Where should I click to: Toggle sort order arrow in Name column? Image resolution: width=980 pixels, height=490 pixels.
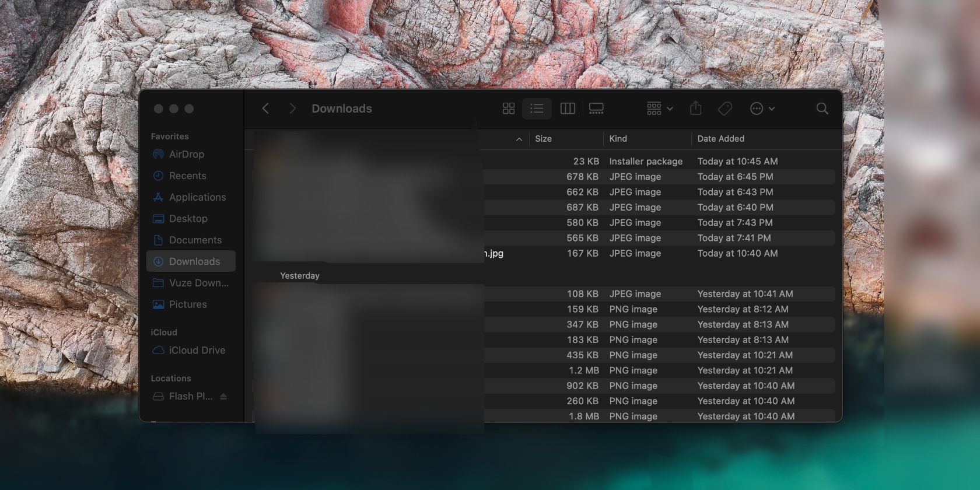coord(519,139)
